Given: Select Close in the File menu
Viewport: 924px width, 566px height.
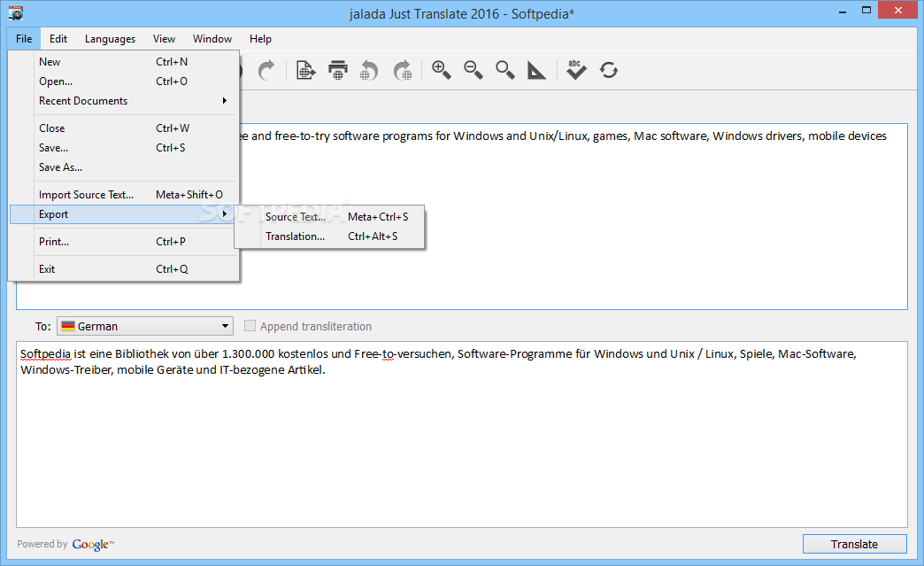Looking at the screenshot, I should coord(124,128).
